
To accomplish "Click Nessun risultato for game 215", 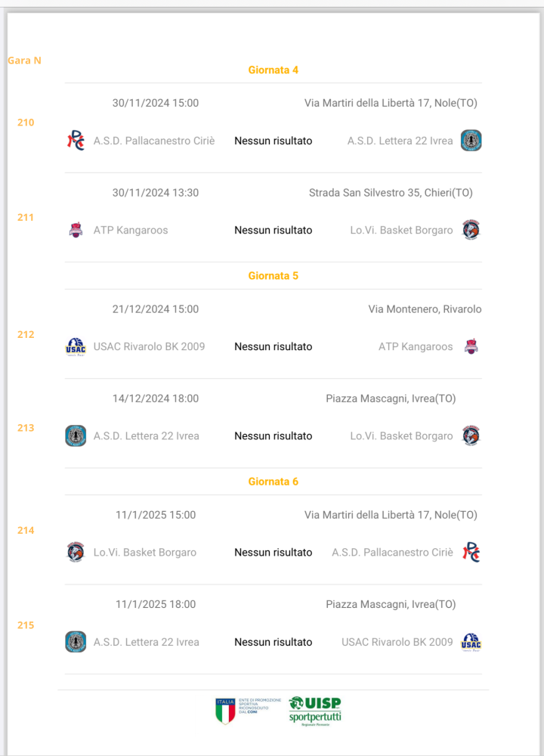I will [274, 642].
